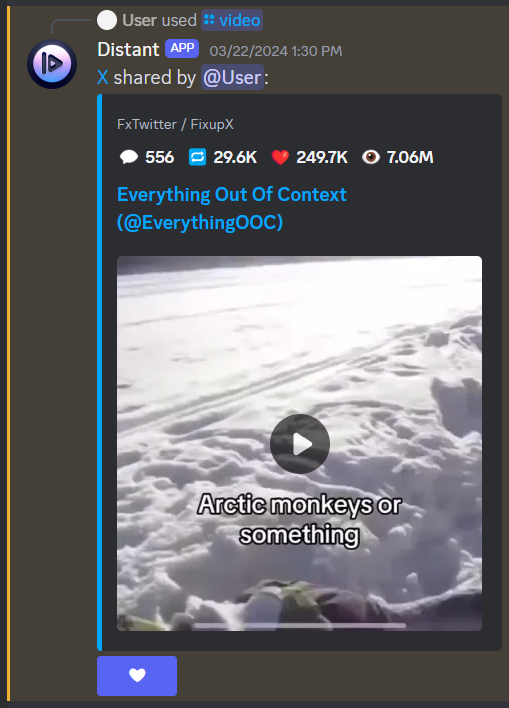Click the speech bubble replies icon

click(x=129, y=157)
